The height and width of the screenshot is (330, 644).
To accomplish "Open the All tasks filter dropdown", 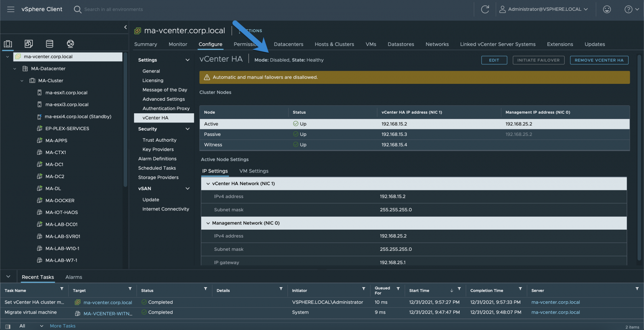I will click(31, 326).
